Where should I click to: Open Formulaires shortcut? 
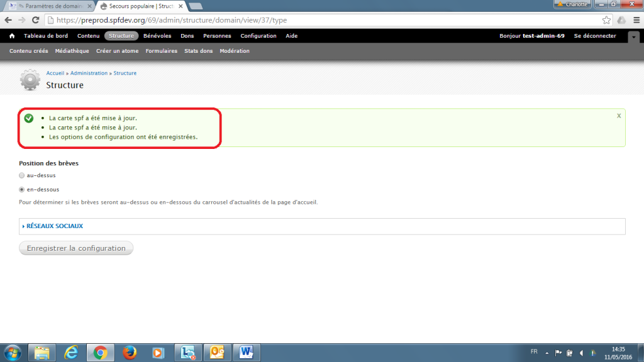[x=162, y=51]
